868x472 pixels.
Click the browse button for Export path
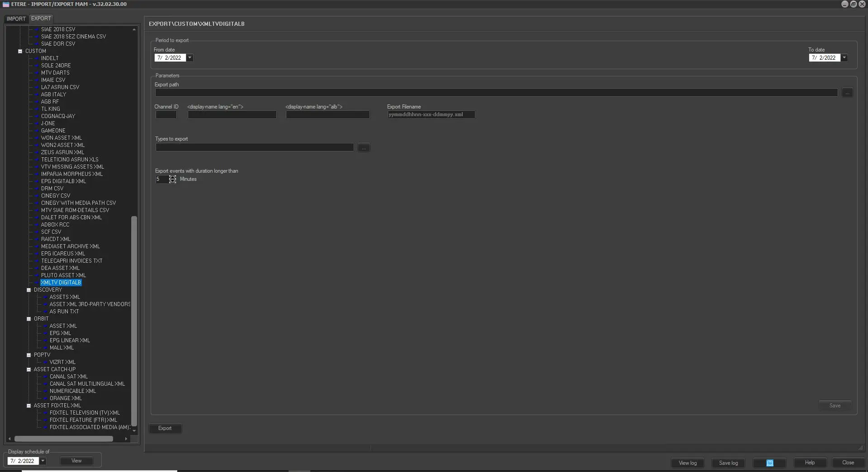[x=847, y=93]
